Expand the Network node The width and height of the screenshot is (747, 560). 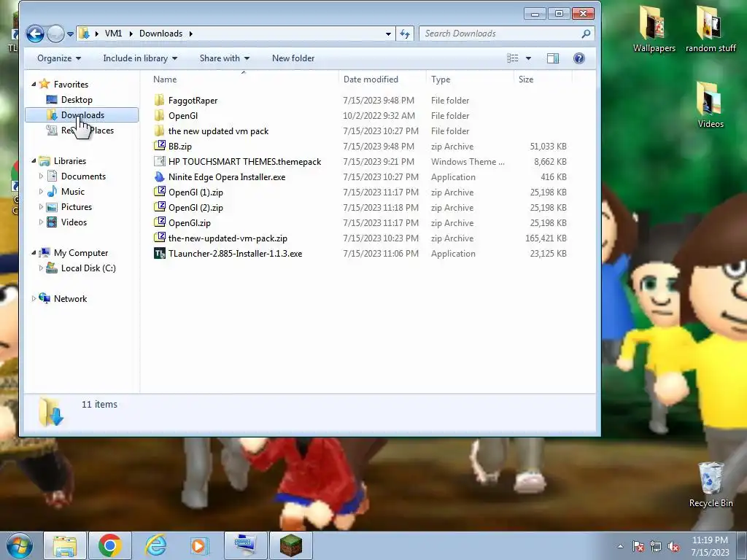34,298
